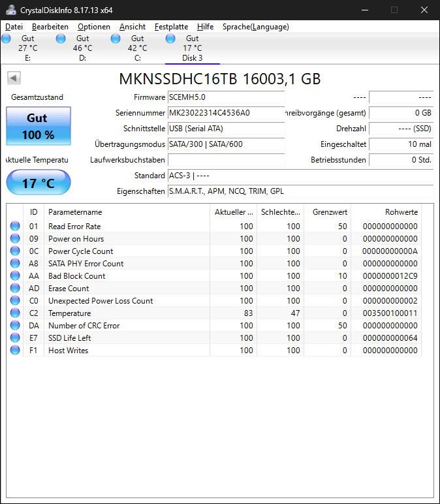Click the Eingeschaltet value 10 mal
The height and width of the screenshot is (504, 440).
click(401, 144)
